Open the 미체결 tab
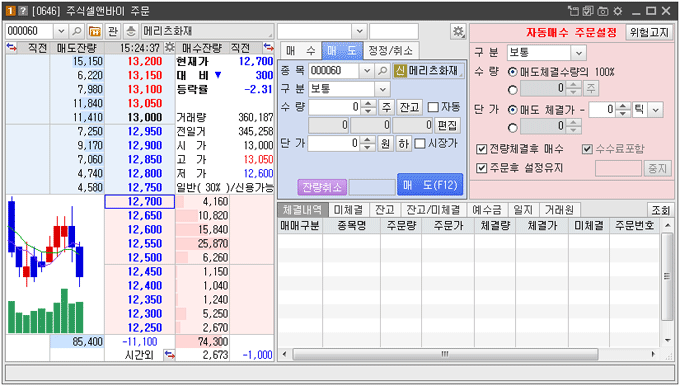This screenshot has width=680, height=386. [348, 210]
